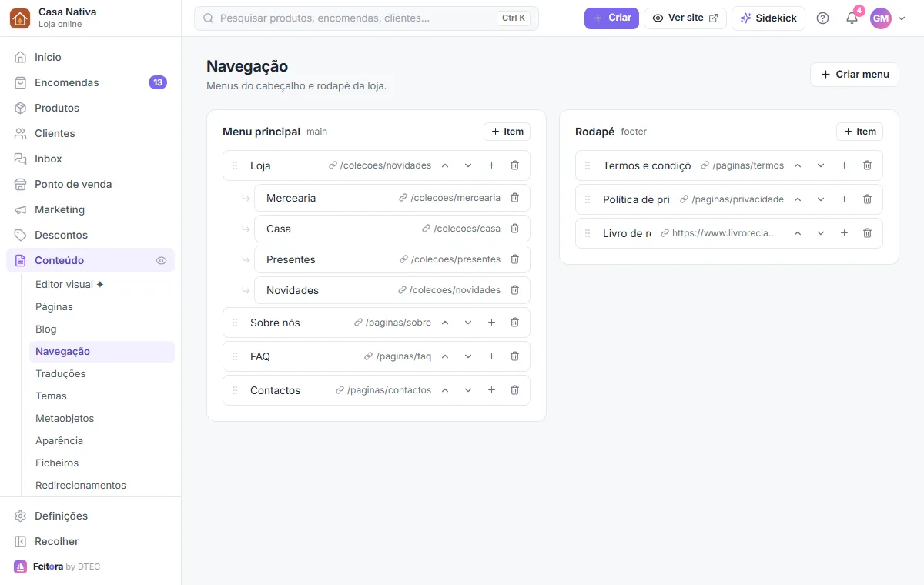
Task: Open the Ficheiros submenu item
Action: 102,463
